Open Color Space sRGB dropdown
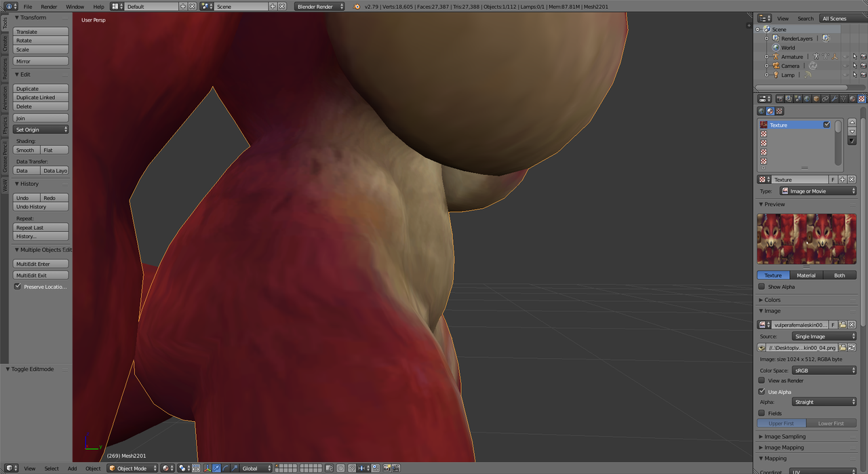Image resolution: width=868 pixels, height=474 pixels. (x=825, y=371)
